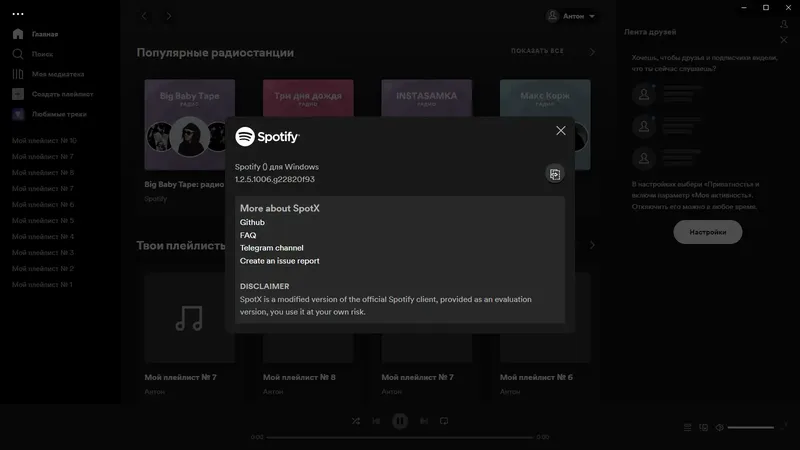Open Любимые треки liked songs
This screenshot has width=800, height=450.
(49, 114)
